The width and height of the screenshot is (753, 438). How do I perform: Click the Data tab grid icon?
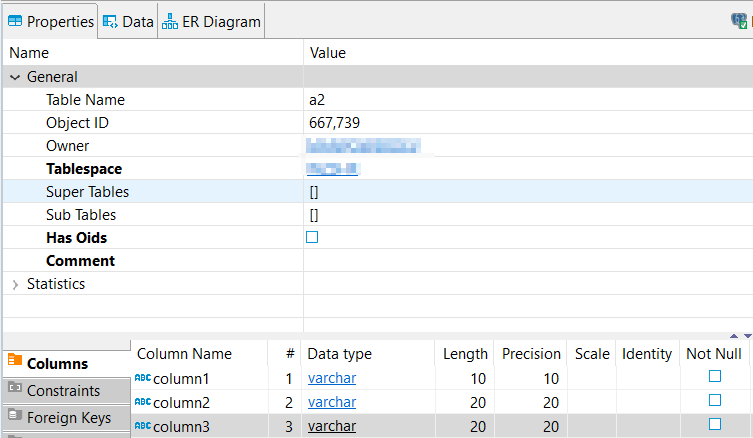pos(110,21)
